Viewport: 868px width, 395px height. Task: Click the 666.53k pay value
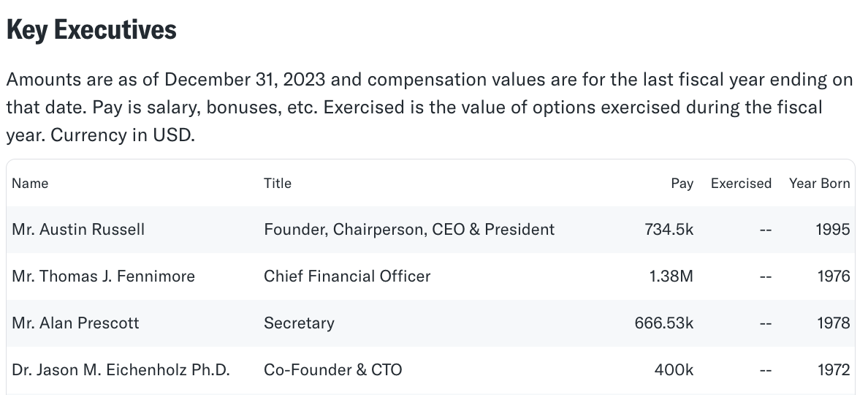[664, 323]
